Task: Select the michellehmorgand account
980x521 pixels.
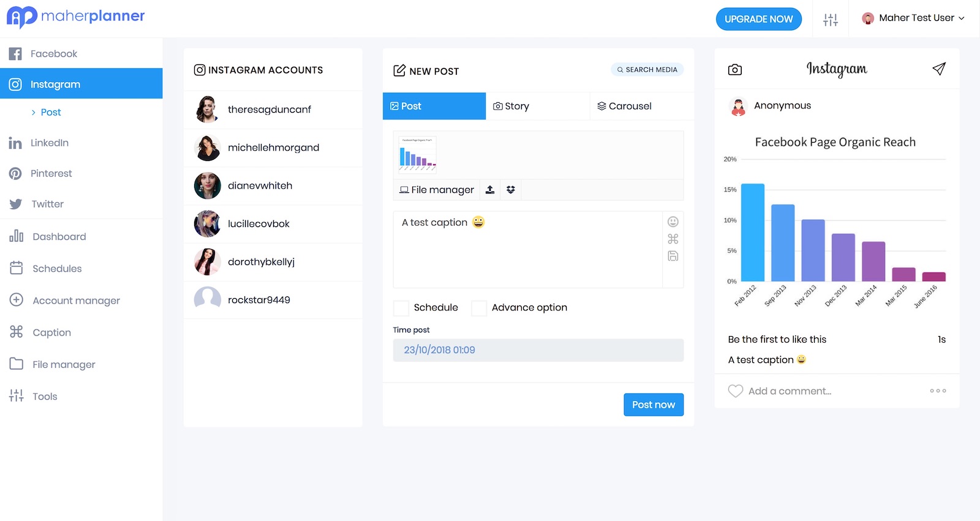Action: 273,148
